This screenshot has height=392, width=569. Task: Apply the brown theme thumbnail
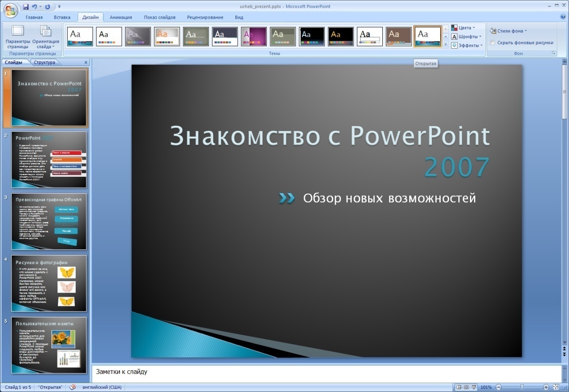pos(399,37)
